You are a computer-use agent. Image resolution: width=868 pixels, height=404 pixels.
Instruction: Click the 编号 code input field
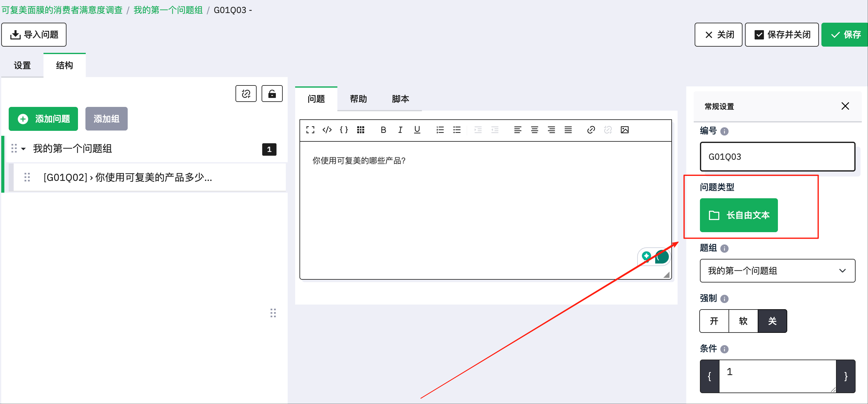point(777,157)
